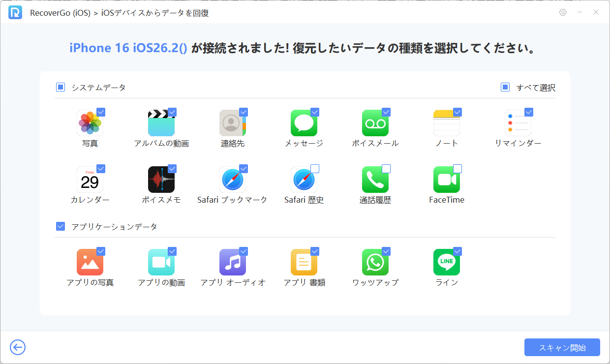Image resolution: width=610 pixels, height=364 pixels.
Task: Click the リマインダー icon
Action: 518,122
